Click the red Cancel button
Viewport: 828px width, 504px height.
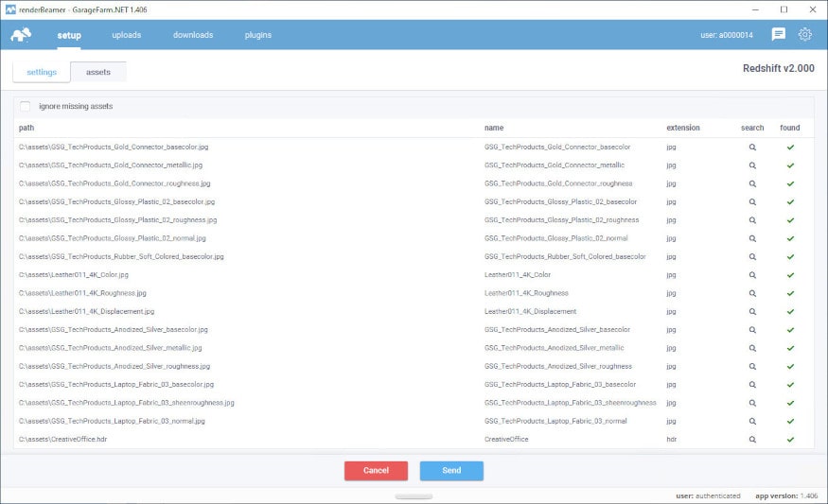(x=376, y=471)
